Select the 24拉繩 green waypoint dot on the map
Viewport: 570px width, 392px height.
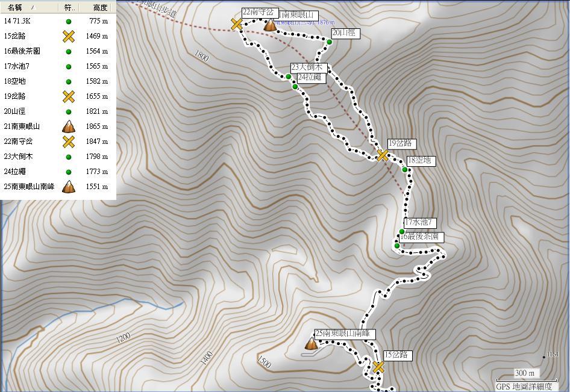295,87
